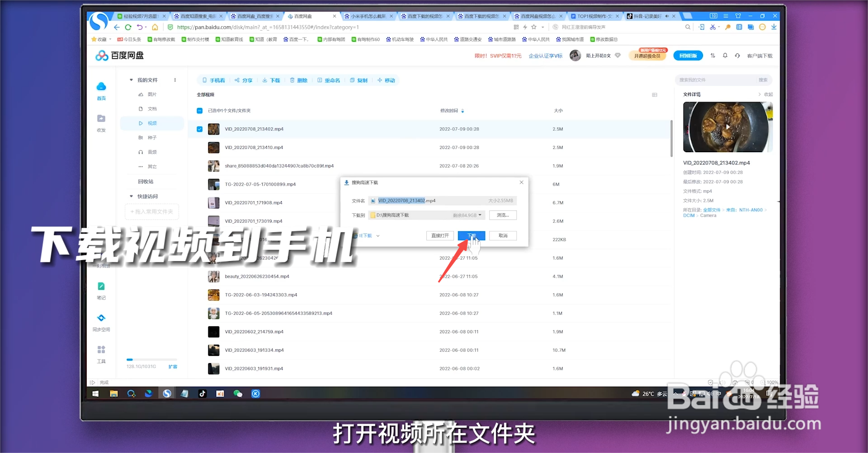The height and width of the screenshot is (453, 868).
Task: Open transfer list up-down arrows icon
Action: pyautogui.click(x=713, y=56)
